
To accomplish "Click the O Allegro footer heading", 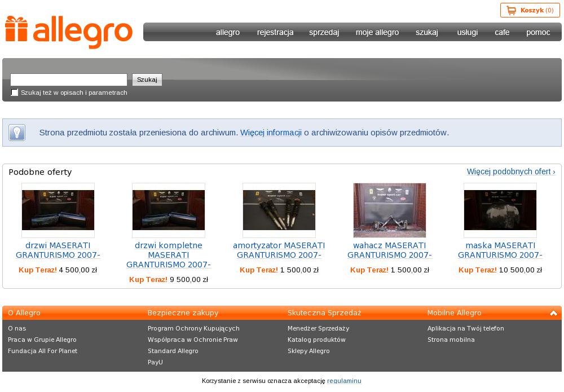I will click(24, 313).
